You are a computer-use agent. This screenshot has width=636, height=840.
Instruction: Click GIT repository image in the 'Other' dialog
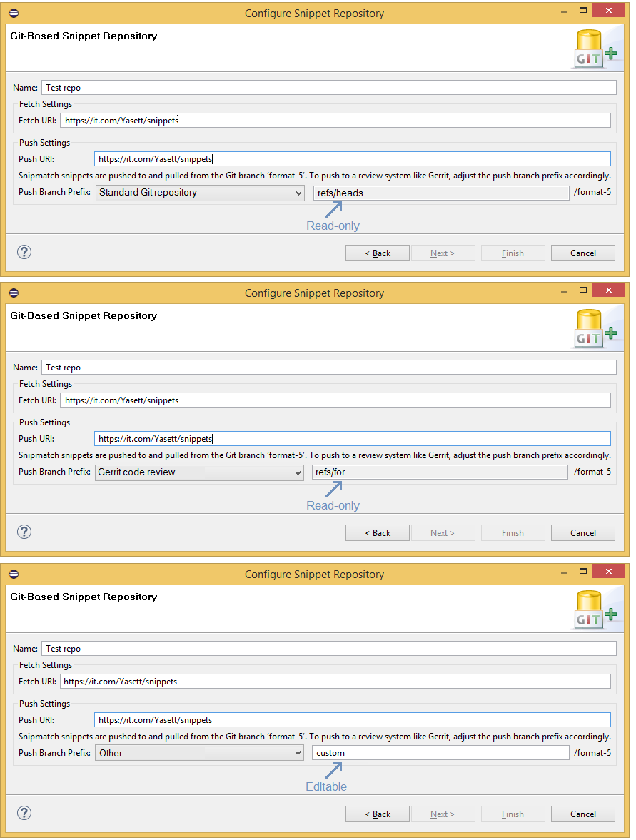coord(595,609)
